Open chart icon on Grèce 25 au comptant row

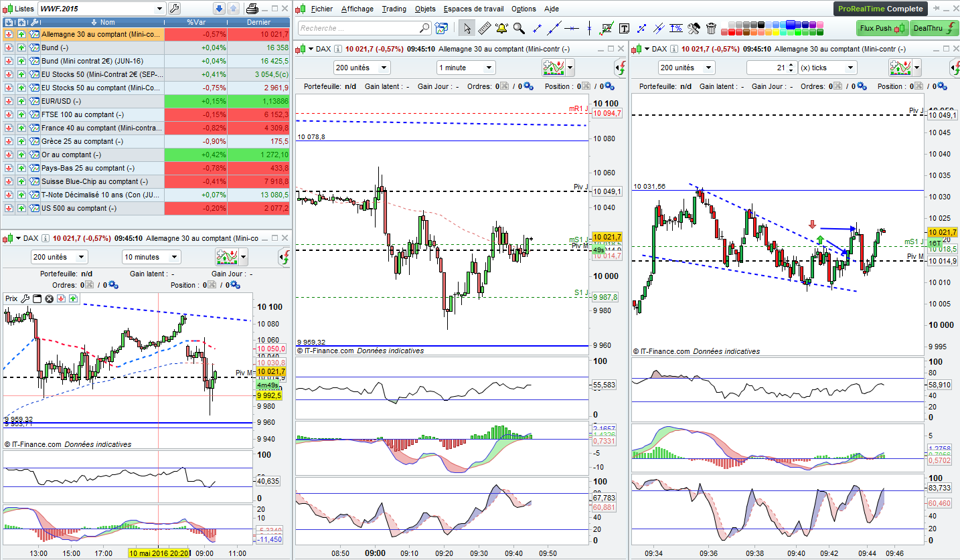tap(35, 141)
